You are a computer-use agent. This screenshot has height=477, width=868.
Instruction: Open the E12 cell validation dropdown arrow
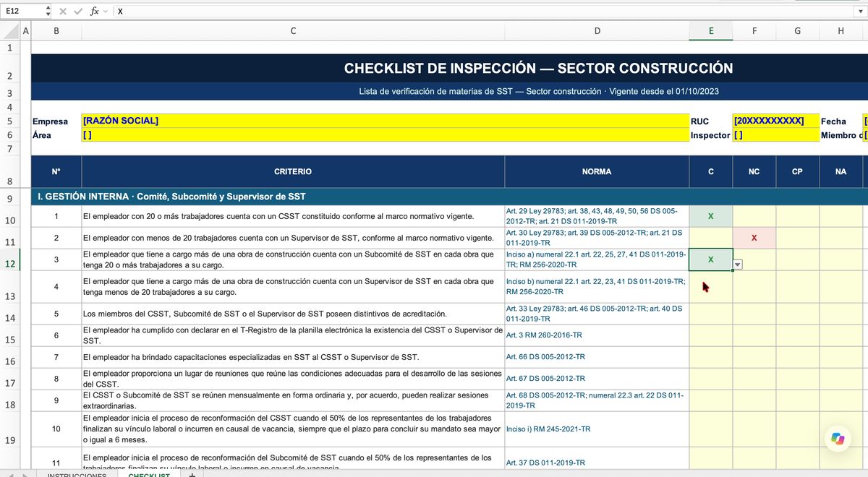pos(737,265)
